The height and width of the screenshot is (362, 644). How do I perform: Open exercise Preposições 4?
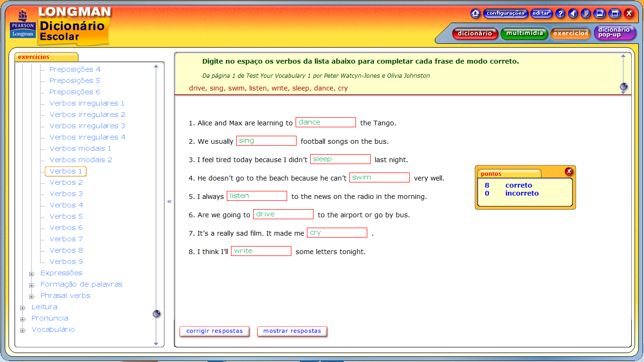point(75,69)
